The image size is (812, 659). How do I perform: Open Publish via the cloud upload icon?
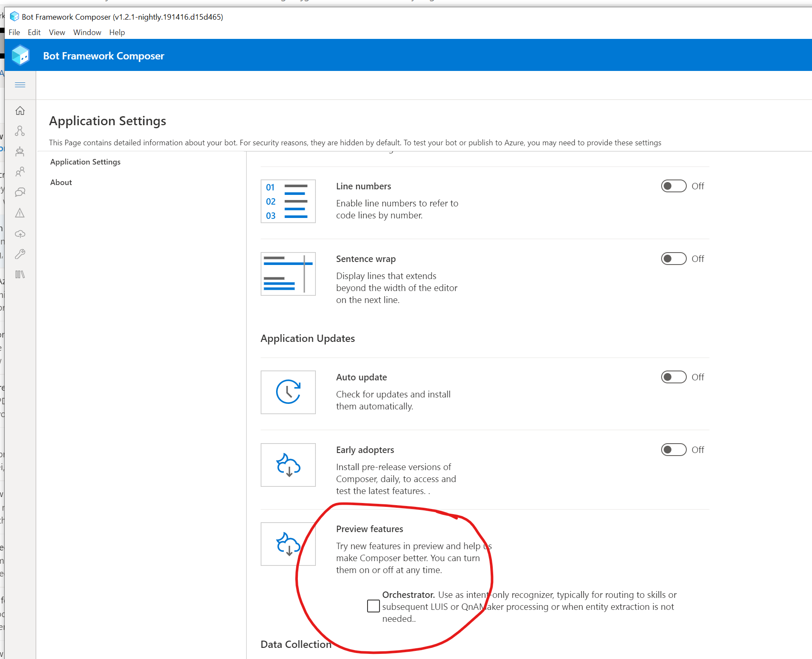click(20, 233)
